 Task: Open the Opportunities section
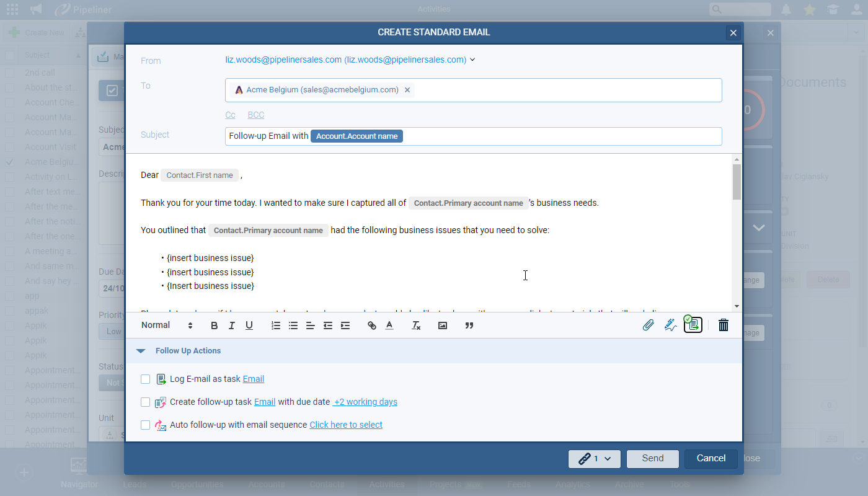click(197, 484)
